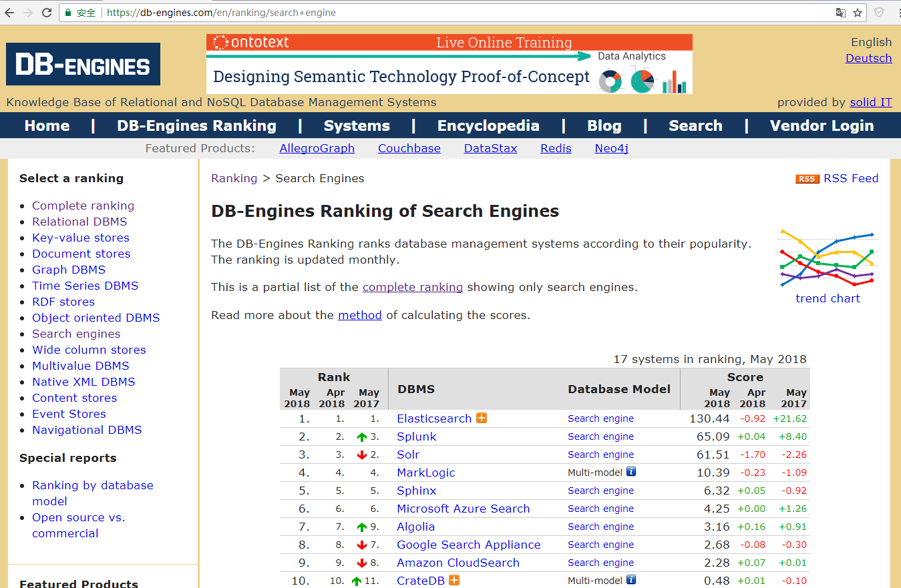Click the red down arrow in Solr row

pos(362,455)
